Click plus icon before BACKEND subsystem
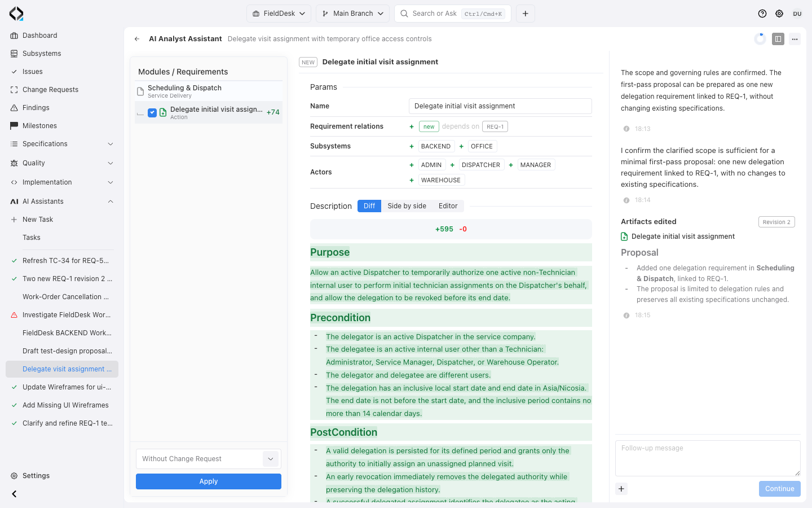812x508 pixels. 412,146
